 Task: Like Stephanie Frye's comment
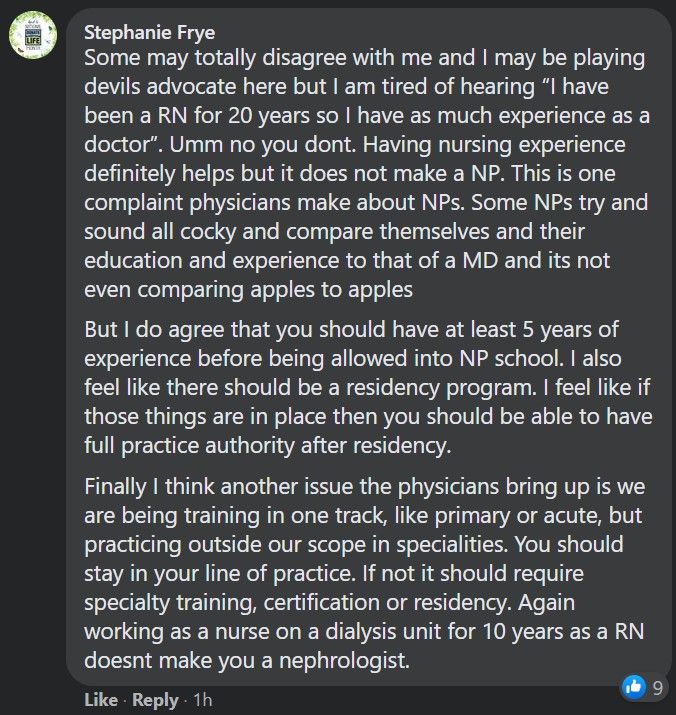[101, 700]
